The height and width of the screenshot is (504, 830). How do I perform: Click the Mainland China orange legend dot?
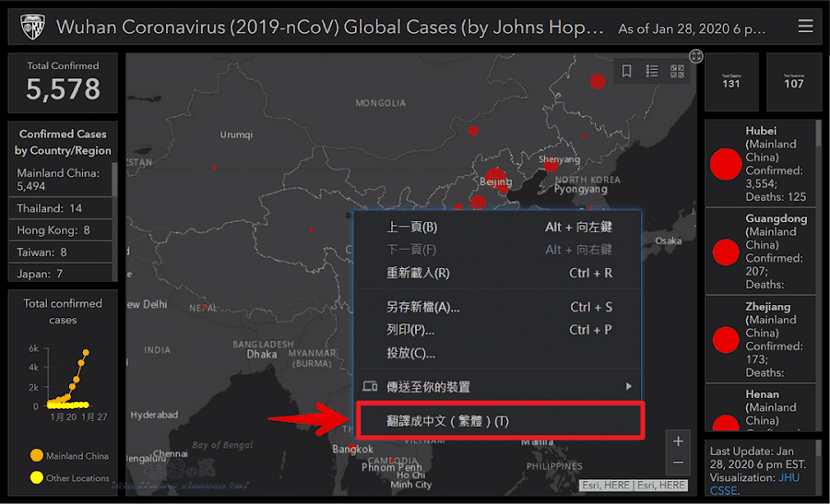37,455
